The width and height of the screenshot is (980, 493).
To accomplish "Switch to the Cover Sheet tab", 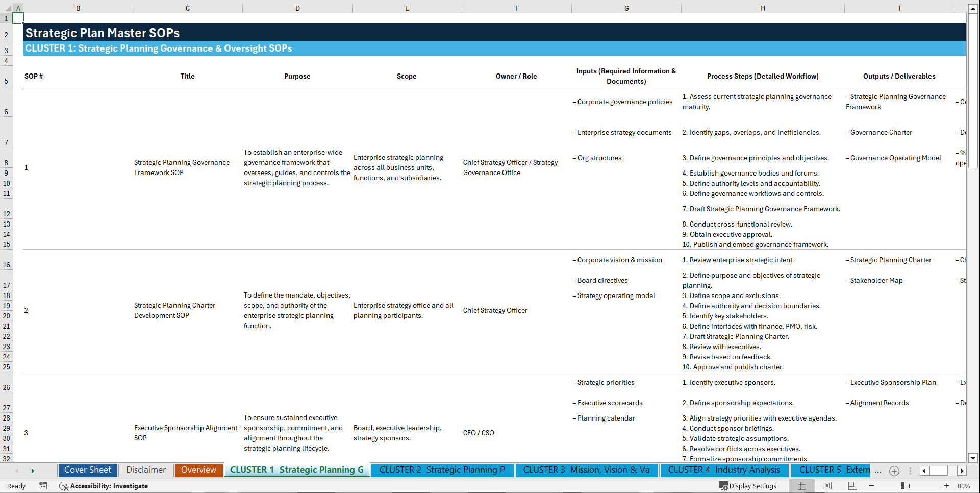I will tap(87, 470).
